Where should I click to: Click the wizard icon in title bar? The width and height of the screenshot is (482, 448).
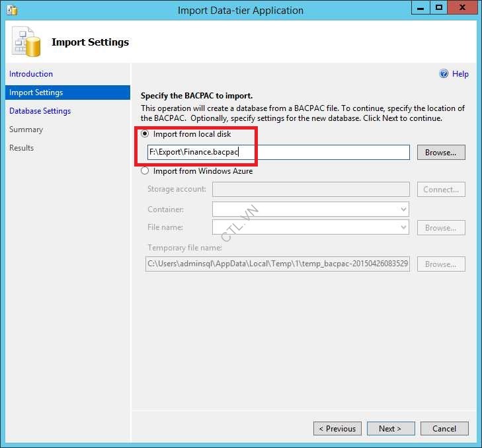(11, 10)
